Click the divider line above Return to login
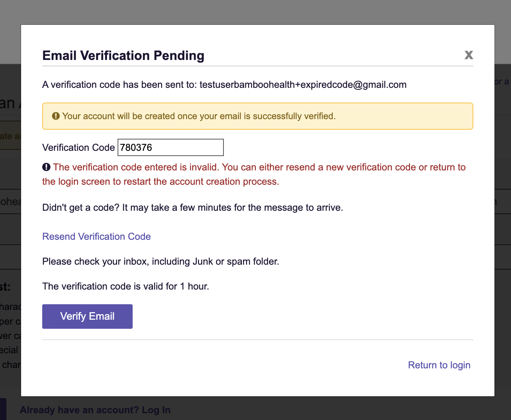511x420 pixels. coord(258,340)
